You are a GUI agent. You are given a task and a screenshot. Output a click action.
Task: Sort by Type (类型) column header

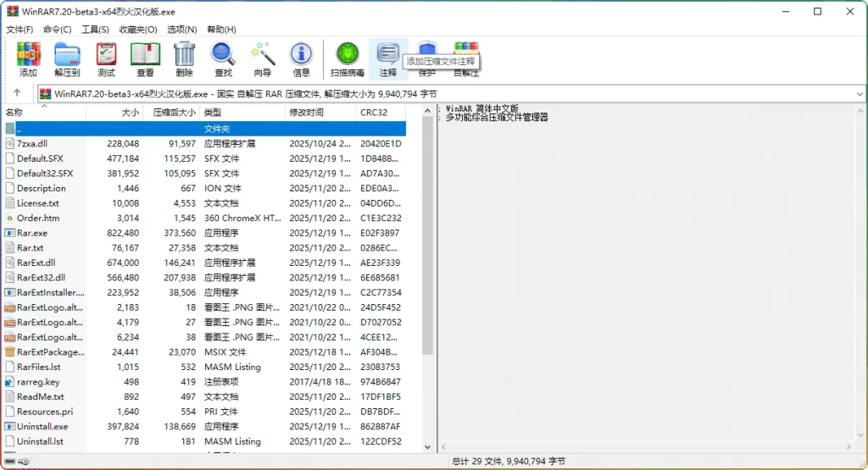[242, 113]
